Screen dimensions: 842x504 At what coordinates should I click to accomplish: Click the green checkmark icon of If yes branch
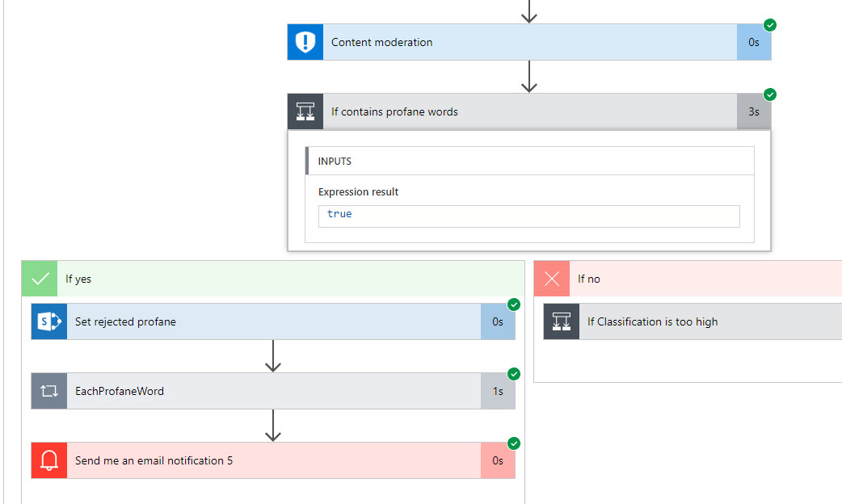click(x=39, y=279)
